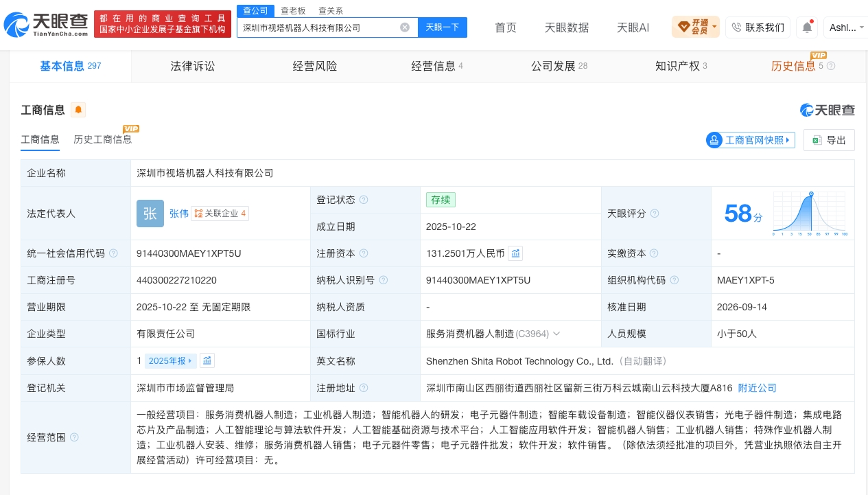The image size is (868, 495).
Task: Open the Ashl... account menu
Action: click(846, 27)
